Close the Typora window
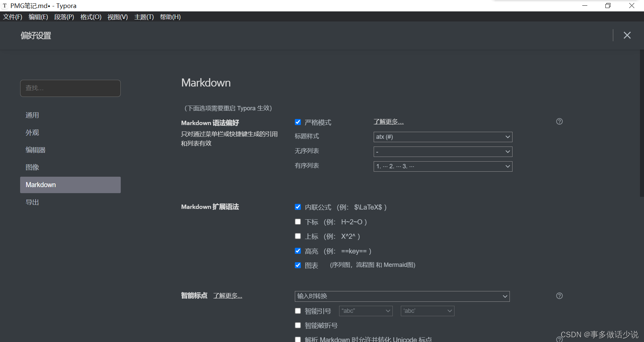 click(632, 6)
